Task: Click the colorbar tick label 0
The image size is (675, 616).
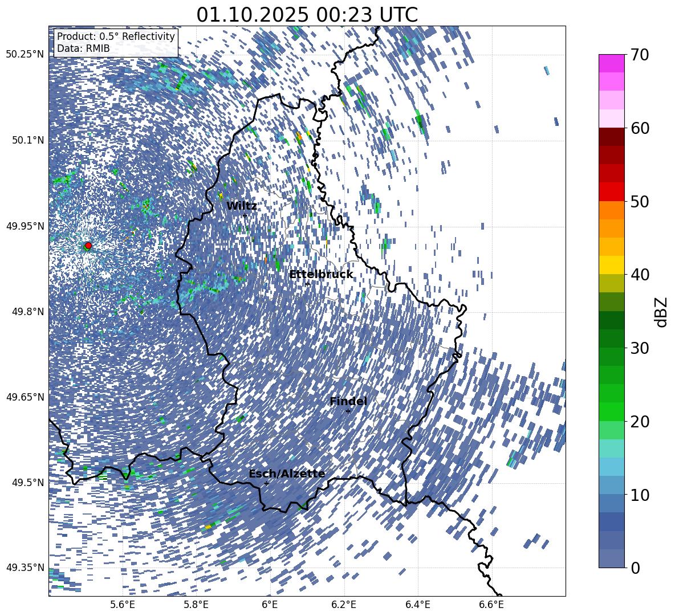Action: (x=636, y=568)
